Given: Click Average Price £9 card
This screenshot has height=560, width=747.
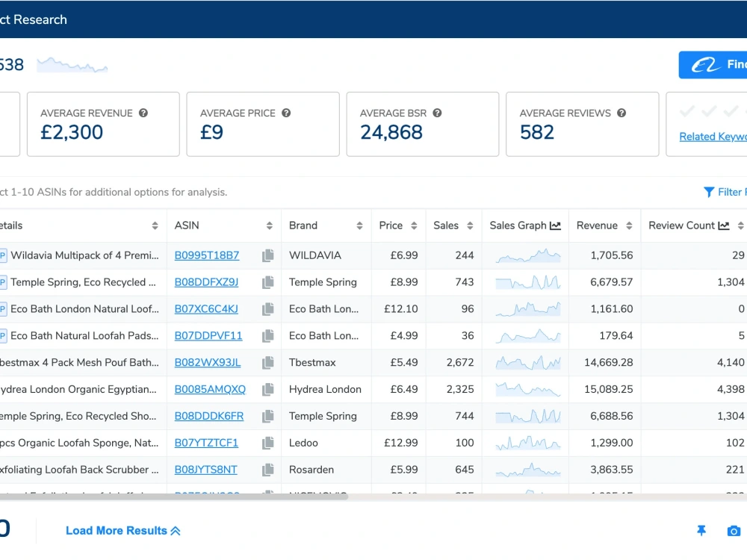Looking at the screenshot, I should tap(263, 124).
